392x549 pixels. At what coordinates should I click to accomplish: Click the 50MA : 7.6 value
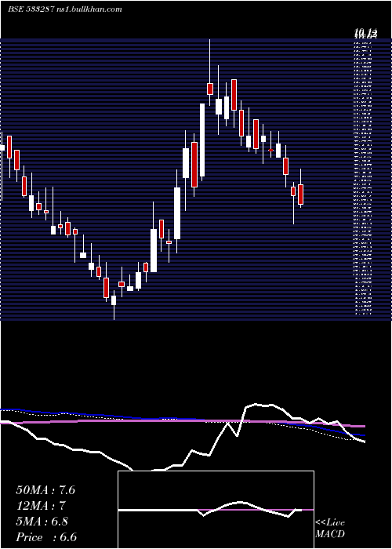click(45, 490)
